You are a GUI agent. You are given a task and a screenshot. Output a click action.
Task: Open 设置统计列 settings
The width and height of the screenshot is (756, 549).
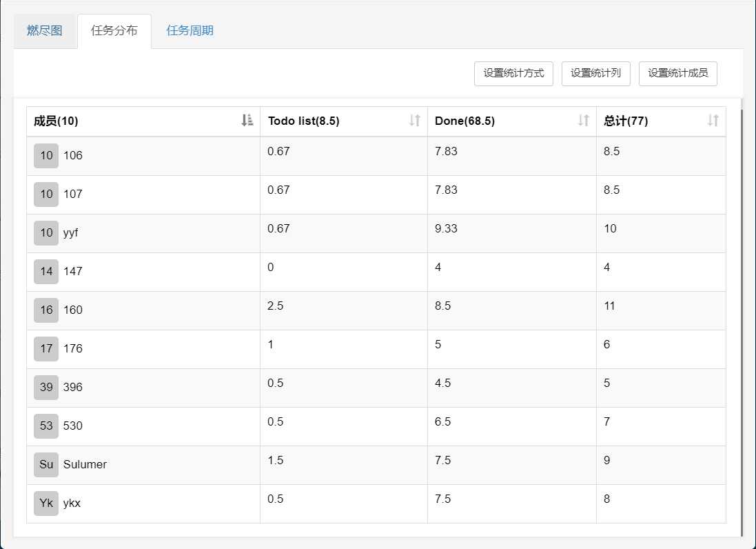click(x=596, y=73)
